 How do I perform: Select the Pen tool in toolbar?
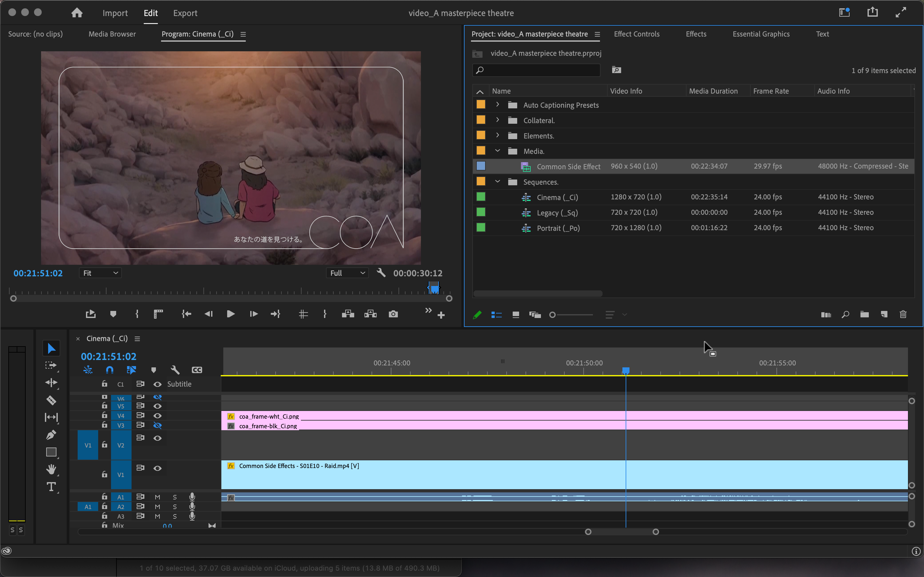click(x=51, y=435)
